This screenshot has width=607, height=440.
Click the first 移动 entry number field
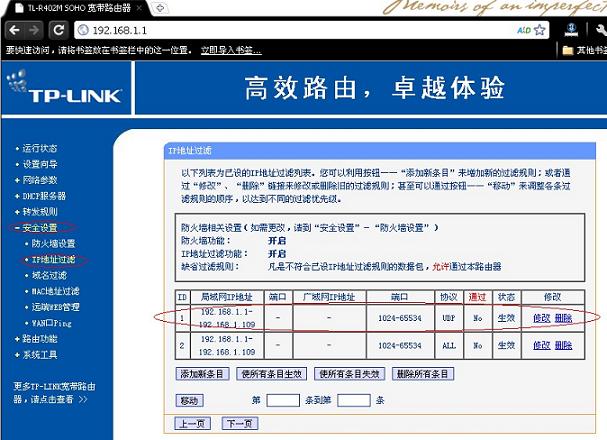pyautogui.click(x=283, y=400)
